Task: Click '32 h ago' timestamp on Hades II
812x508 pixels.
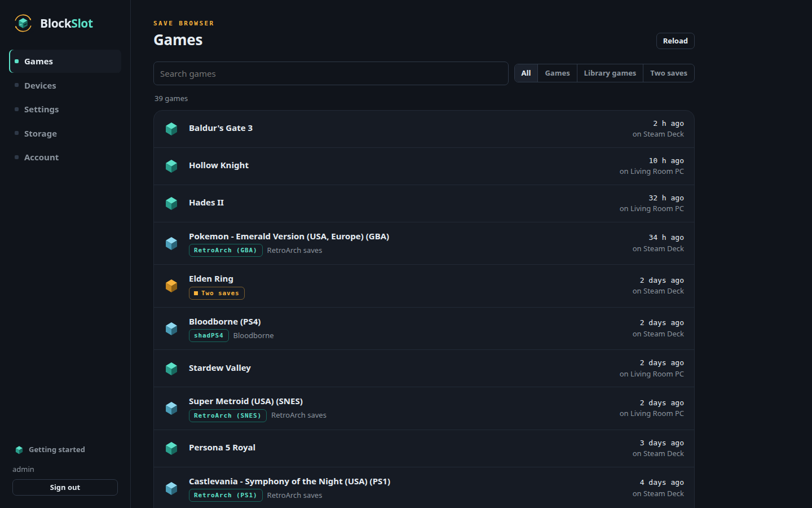Action: pyautogui.click(x=667, y=198)
